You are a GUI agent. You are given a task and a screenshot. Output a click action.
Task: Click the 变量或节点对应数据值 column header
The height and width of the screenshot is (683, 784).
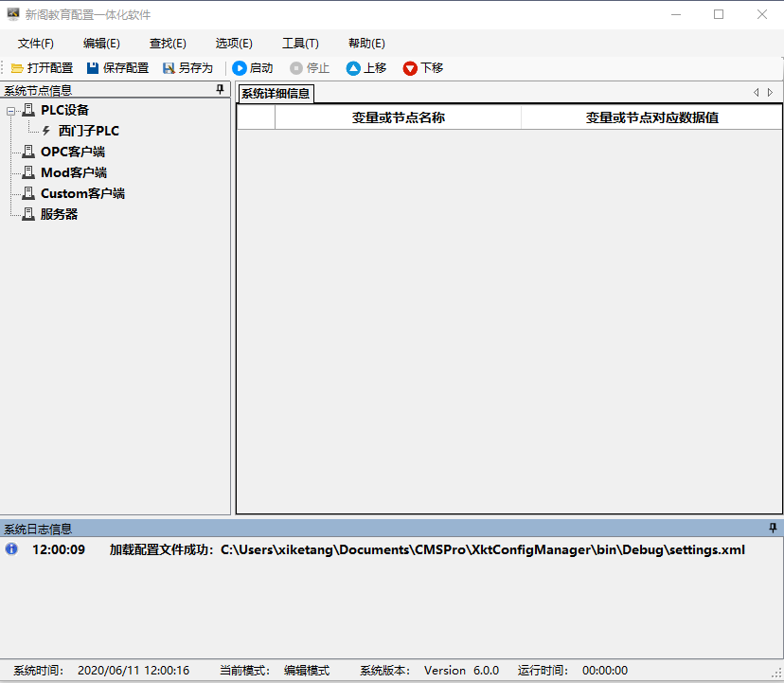651,117
